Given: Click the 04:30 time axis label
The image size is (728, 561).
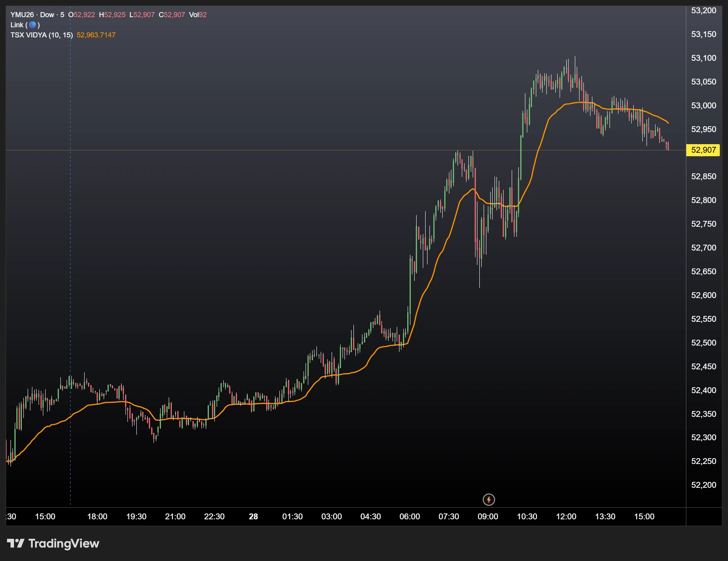Looking at the screenshot, I should coord(371,517).
